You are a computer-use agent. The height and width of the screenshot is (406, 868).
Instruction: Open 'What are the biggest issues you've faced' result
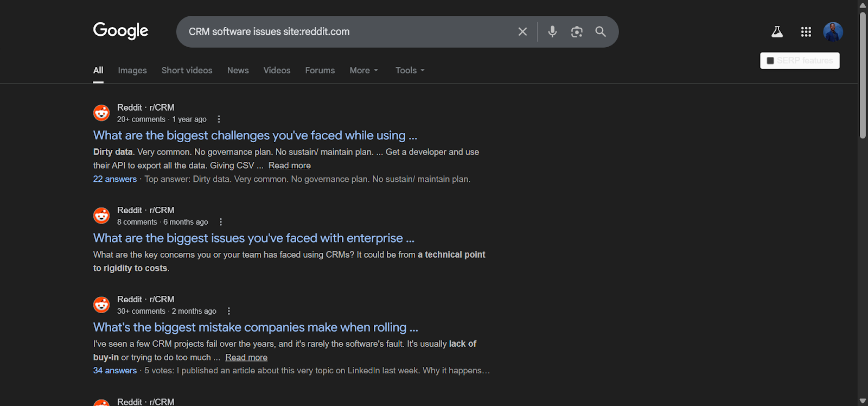254,238
